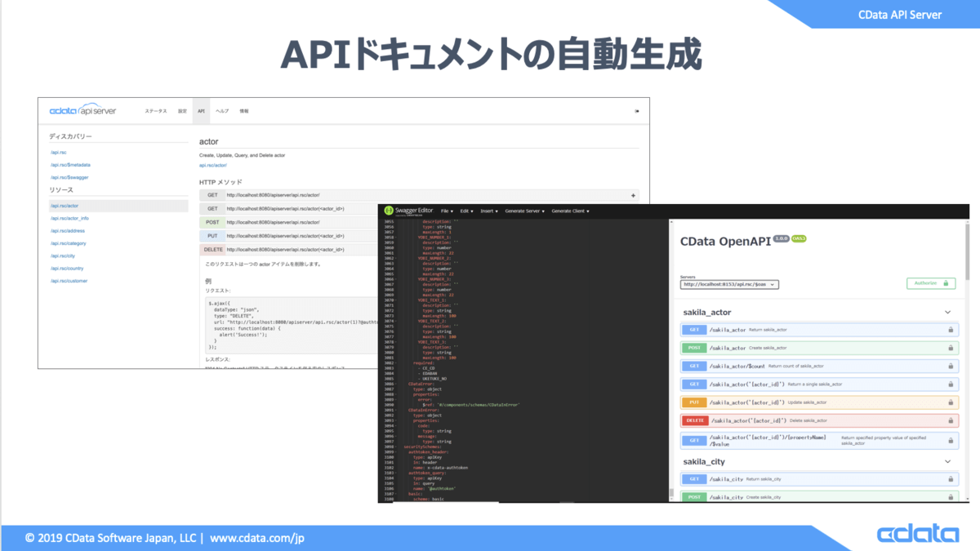Select the /api.rsc/address resource
The height and width of the screenshot is (551, 980).
[67, 231]
